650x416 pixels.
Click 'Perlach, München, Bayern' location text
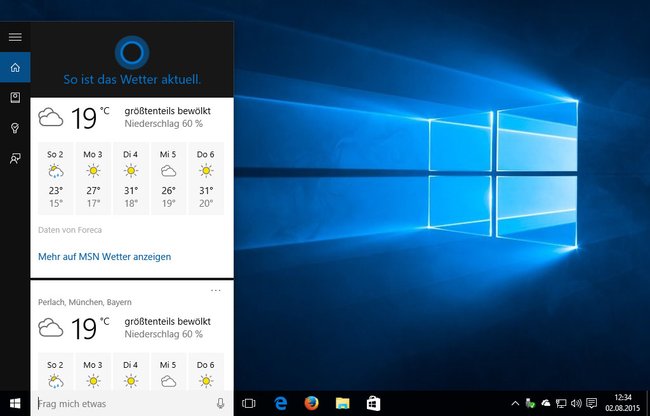(85, 302)
